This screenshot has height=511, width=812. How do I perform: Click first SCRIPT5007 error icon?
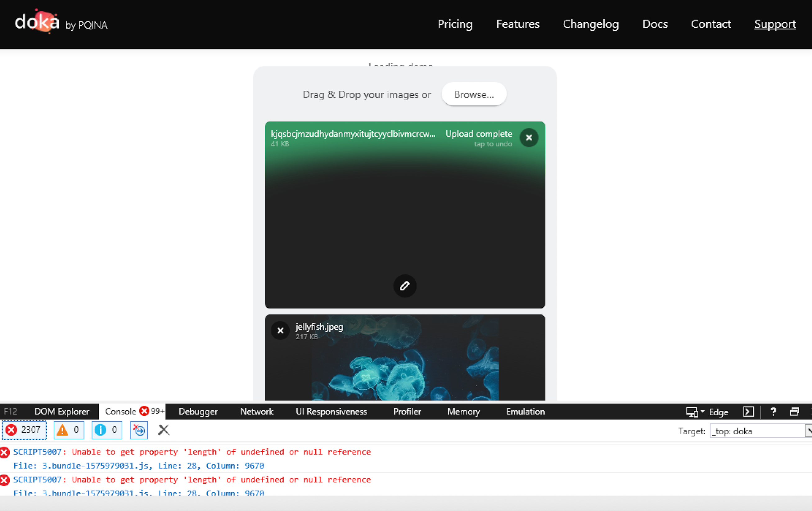pos(5,452)
